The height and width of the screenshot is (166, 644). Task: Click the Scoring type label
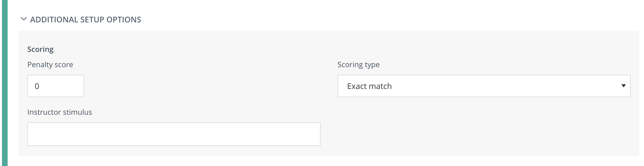(358, 65)
